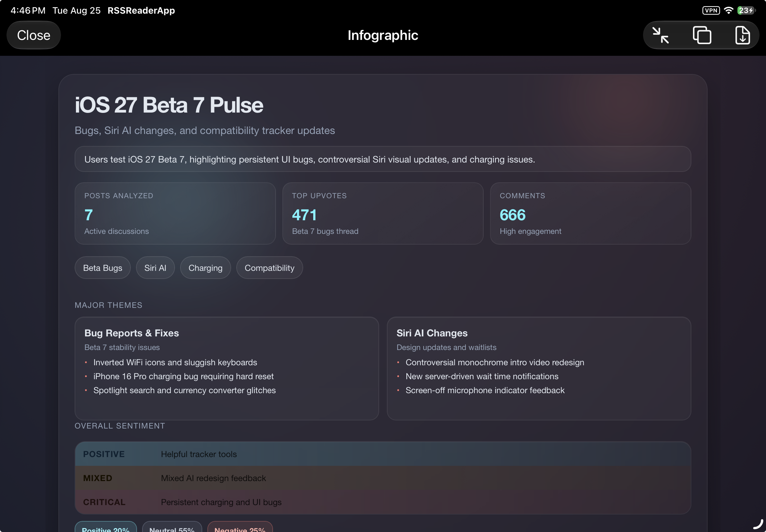Click 'Screen-off microphone indicator feedback'
The width and height of the screenshot is (766, 532).
485,390
